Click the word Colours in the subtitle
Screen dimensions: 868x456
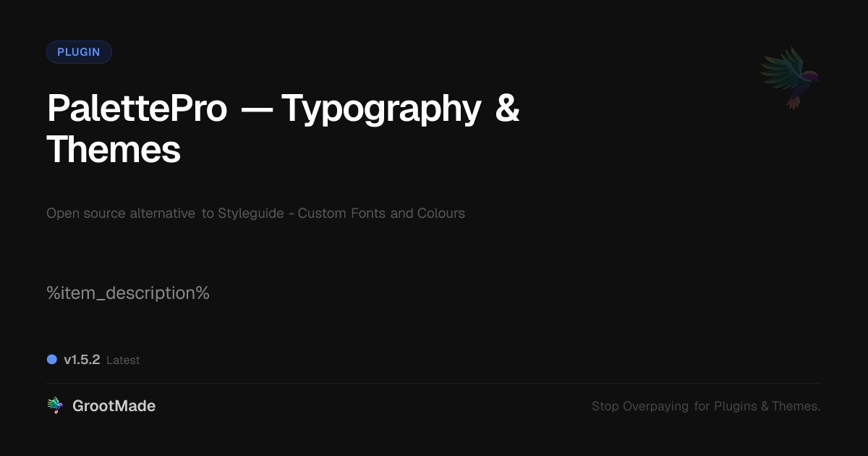click(x=441, y=214)
